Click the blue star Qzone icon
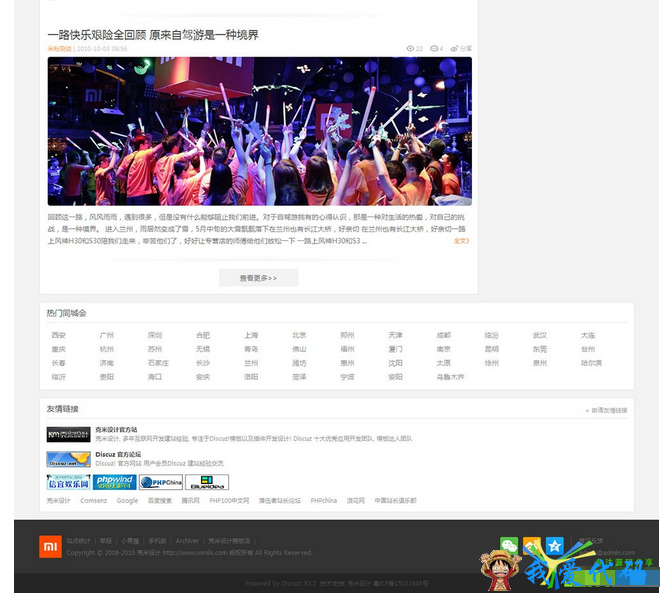Image resolution: width=664 pixels, height=596 pixels. tap(554, 546)
